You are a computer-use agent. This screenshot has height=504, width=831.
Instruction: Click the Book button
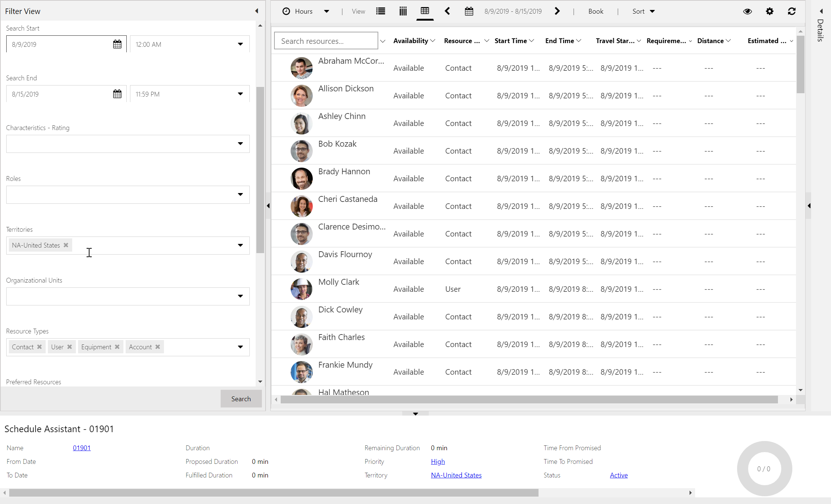tap(595, 11)
